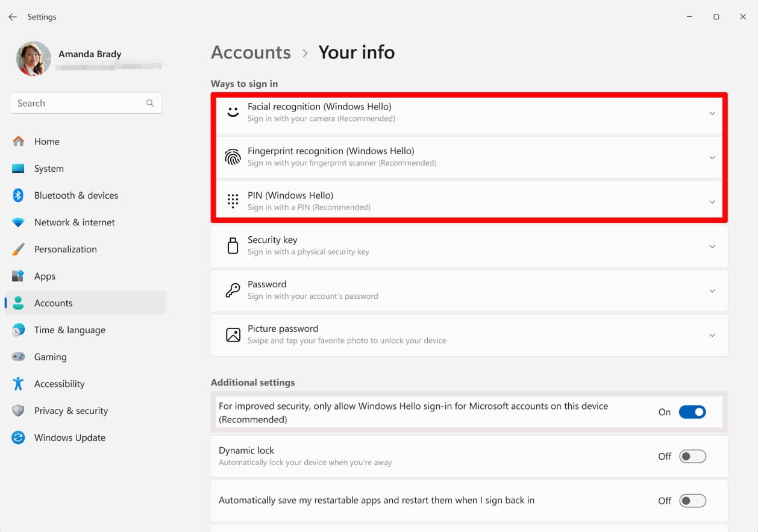Click the Accounts person icon in sidebar
Image resolution: width=758 pixels, height=532 pixels.
click(19, 303)
